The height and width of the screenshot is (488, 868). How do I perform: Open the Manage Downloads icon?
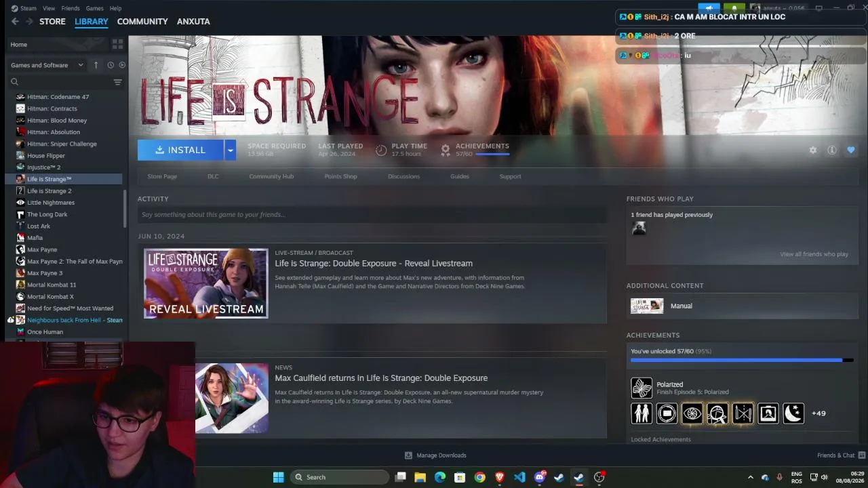tap(408, 455)
